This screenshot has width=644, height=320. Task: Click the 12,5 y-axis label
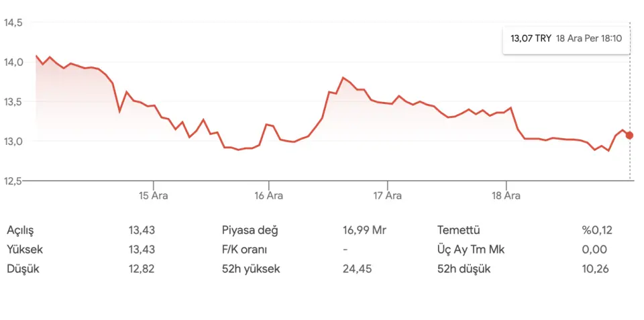(13, 181)
